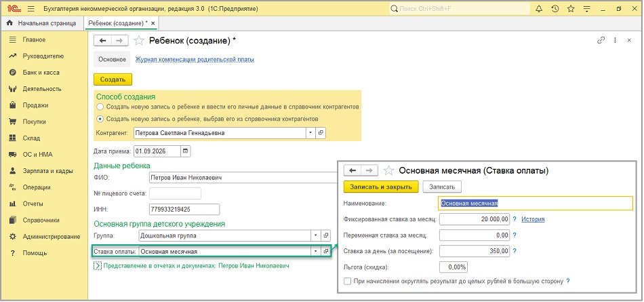Click the Наименование field
Image resolution: width=644 pixels, height=302 pixels.
point(536,203)
